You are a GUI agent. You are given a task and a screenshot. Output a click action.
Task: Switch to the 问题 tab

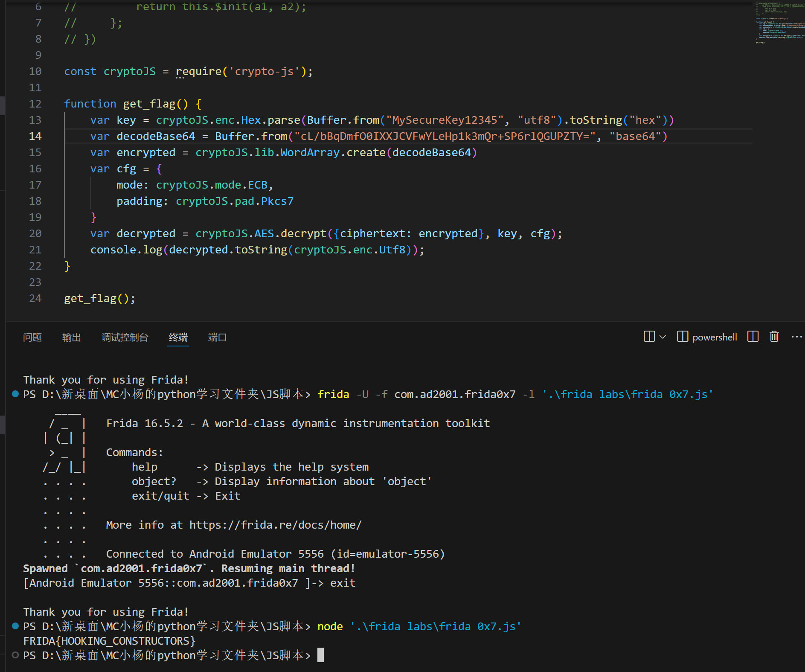(32, 337)
